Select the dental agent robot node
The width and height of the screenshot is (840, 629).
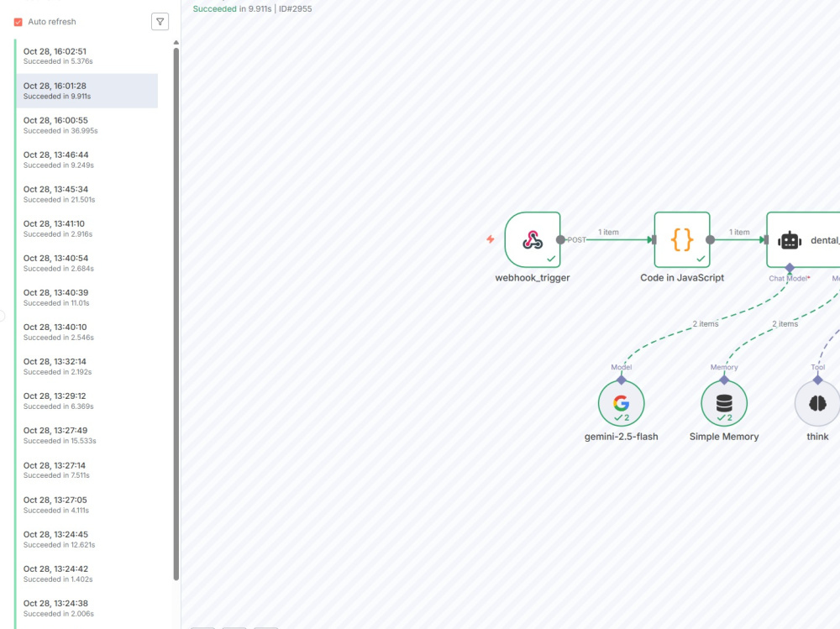point(803,240)
